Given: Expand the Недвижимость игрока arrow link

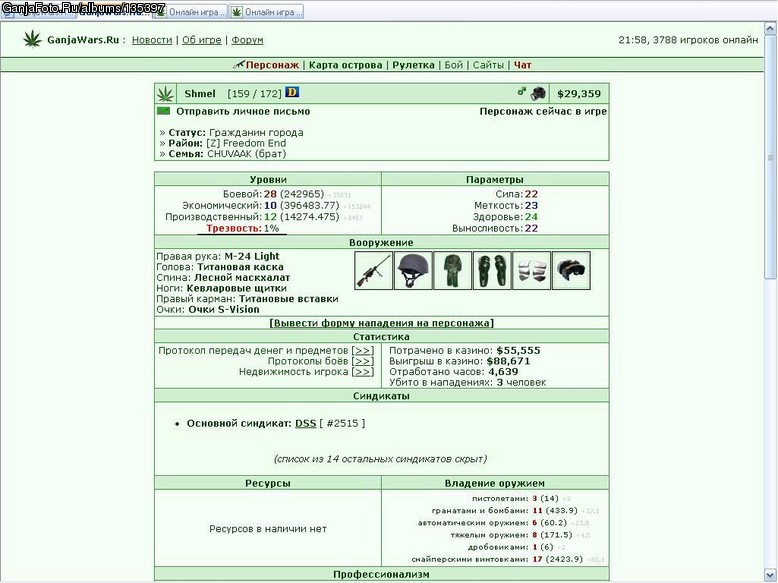Looking at the screenshot, I should click(x=362, y=372).
